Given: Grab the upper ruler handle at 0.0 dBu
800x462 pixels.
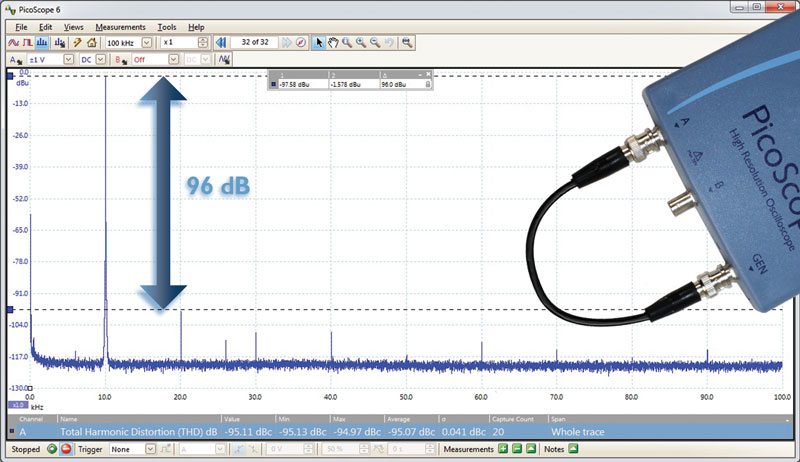Looking at the screenshot, I should tap(10, 76).
